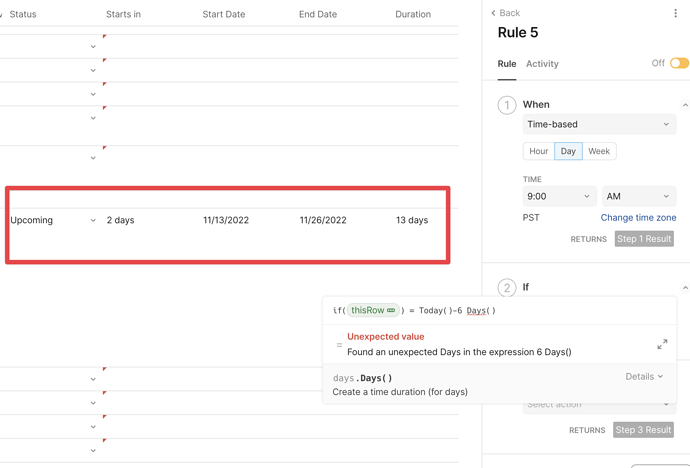Select the Week interval option
Image resolution: width=690 pixels, height=468 pixels.
pos(599,151)
